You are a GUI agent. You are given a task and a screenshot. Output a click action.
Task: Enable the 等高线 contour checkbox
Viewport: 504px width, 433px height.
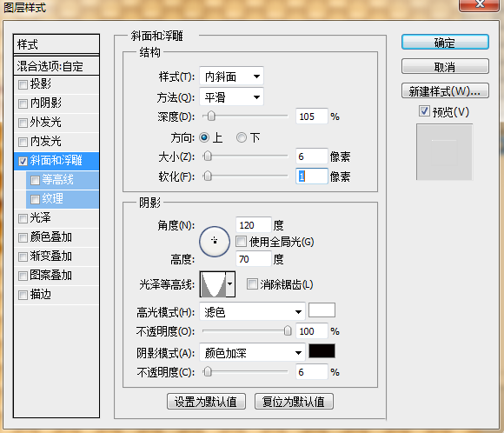tap(35, 180)
